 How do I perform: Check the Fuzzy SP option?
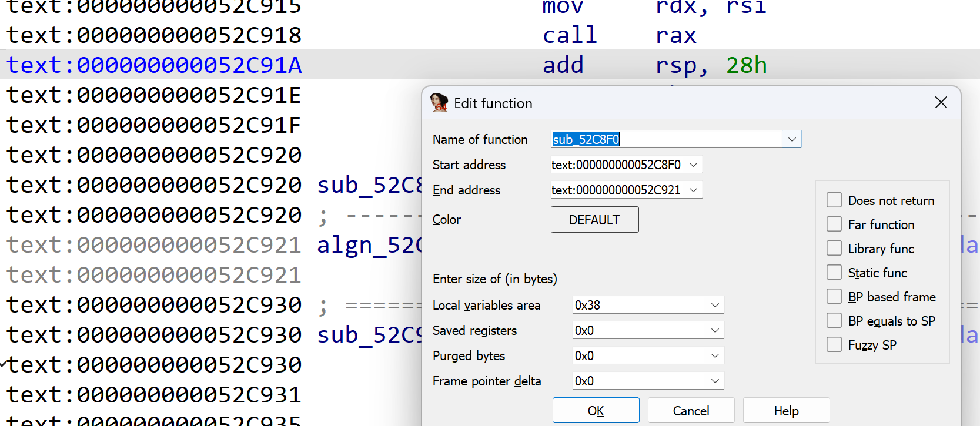(834, 345)
